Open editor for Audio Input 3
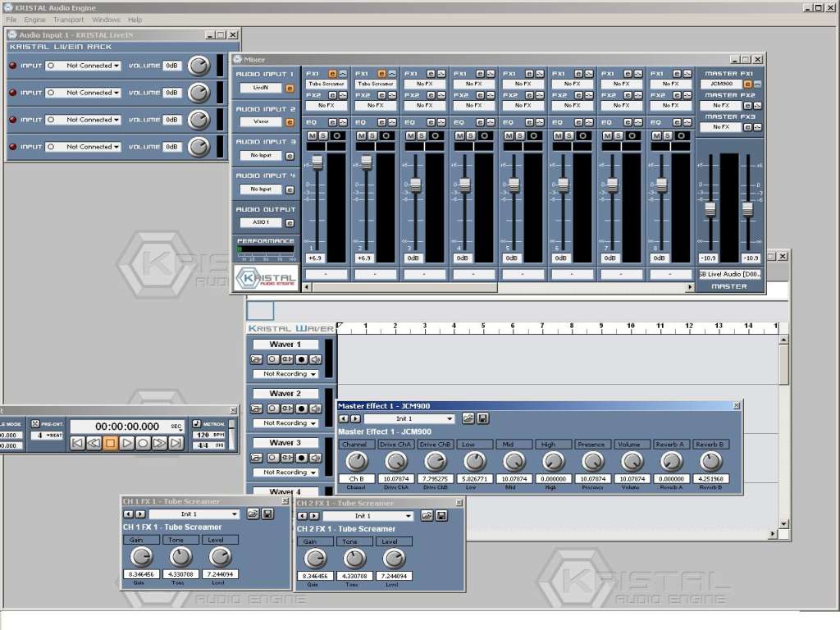The height and width of the screenshot is (630, 840). 290,156
